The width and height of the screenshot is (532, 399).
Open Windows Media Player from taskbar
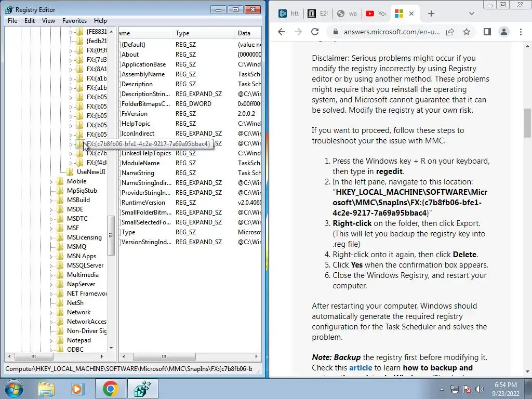77,389
